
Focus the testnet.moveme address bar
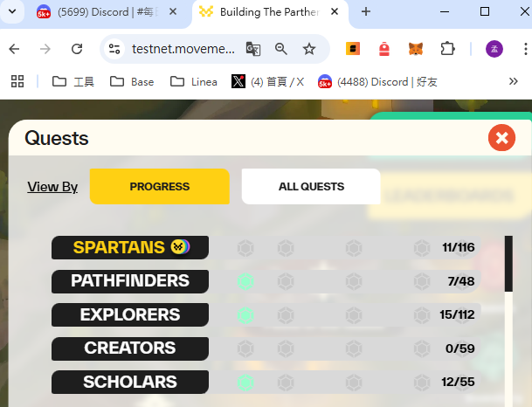click(x=183, y=49)
